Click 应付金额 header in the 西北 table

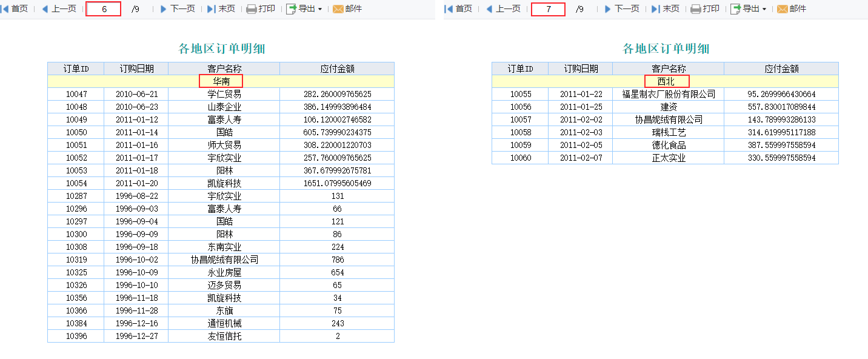pos(782,69)
